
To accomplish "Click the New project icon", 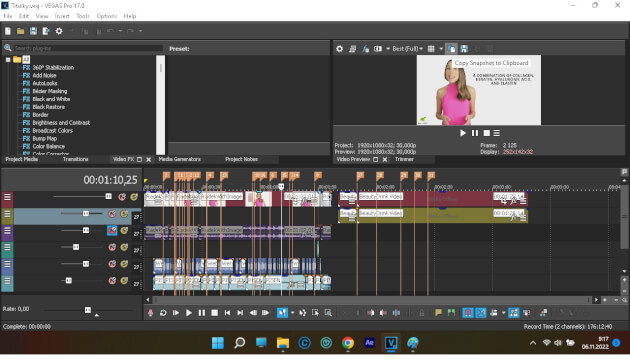I will click(x=8, y=31).
